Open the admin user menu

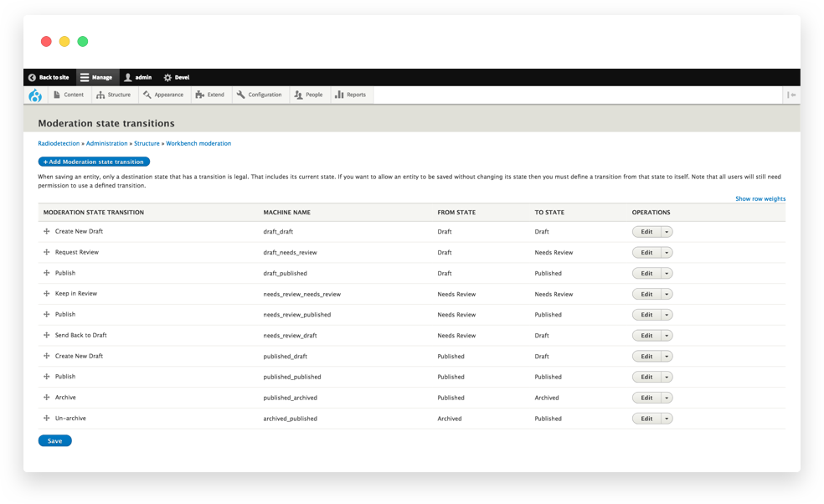pyautogui.click(x=137, y=77)
